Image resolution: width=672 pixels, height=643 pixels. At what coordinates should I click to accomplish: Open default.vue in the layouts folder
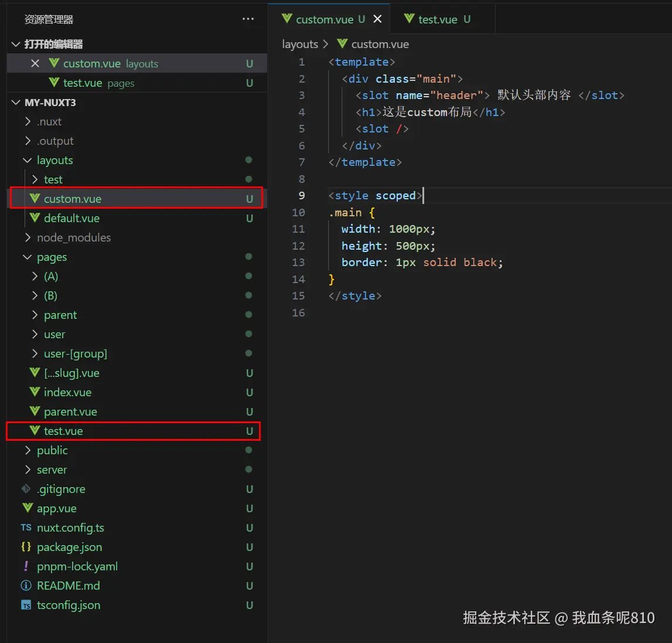tap(71, 218)
